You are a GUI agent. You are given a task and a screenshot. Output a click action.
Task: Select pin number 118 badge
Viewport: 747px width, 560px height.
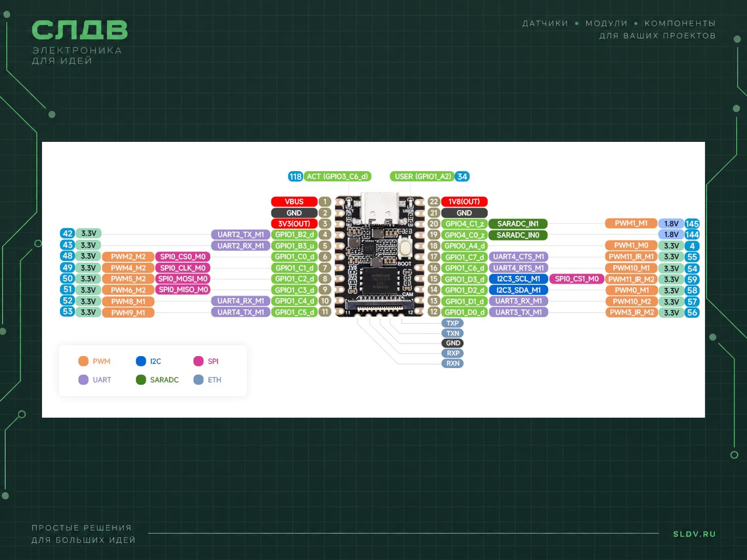(296, 176)
